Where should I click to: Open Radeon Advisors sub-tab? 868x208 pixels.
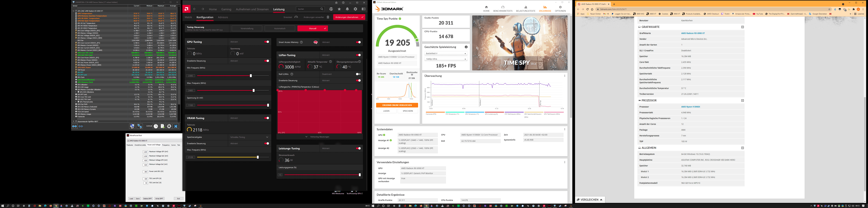[x=223, y=17]
